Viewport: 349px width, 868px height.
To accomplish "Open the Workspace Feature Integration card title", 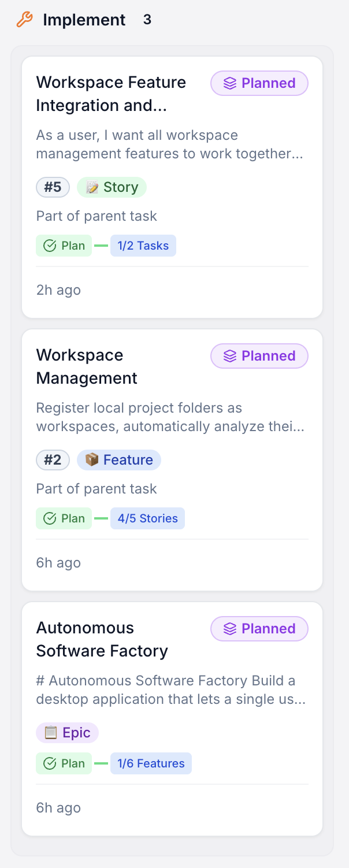I will [x=111, y=94].
